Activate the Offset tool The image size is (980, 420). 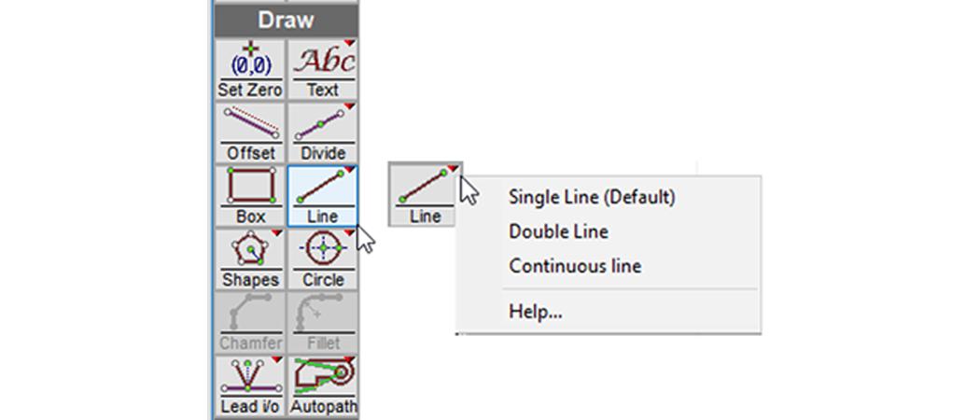pyautogui.click(x=249, y=132)
